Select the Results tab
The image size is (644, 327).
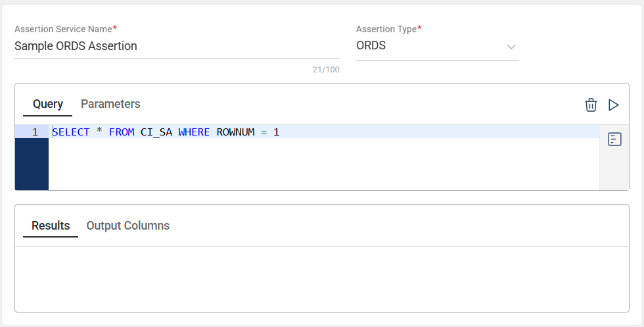click(51, 226)
